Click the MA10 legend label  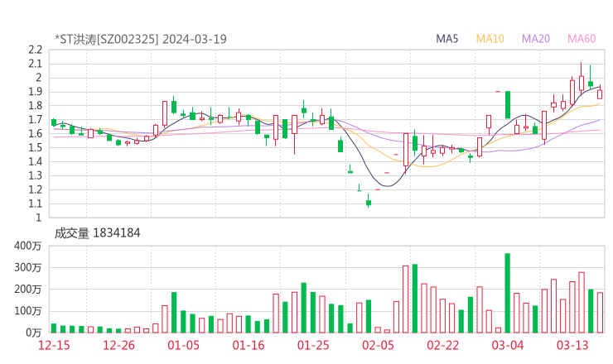490,39
